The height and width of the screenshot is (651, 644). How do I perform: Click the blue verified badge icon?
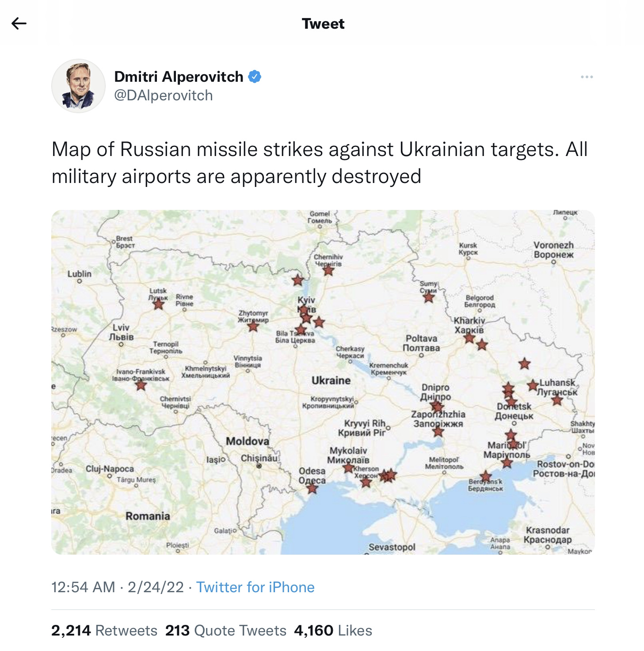tap(255, 77)
